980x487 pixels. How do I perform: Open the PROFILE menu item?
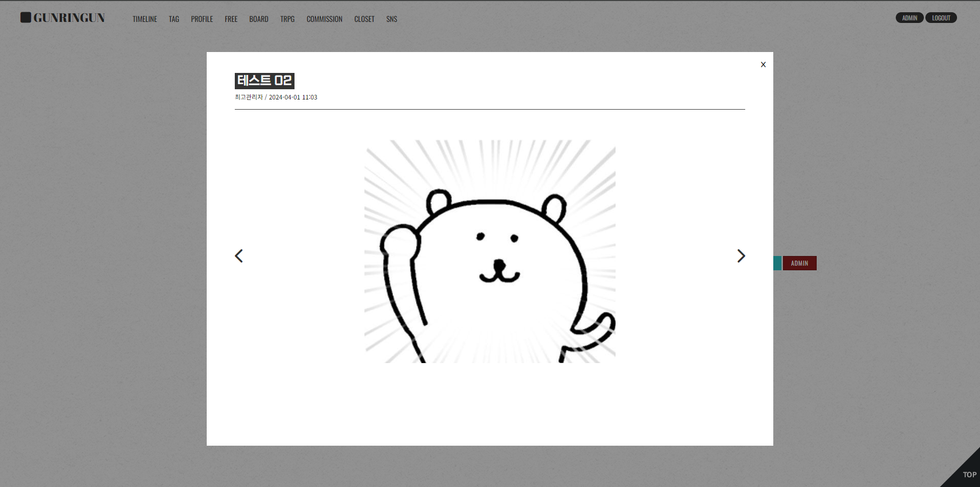[202, 19]
